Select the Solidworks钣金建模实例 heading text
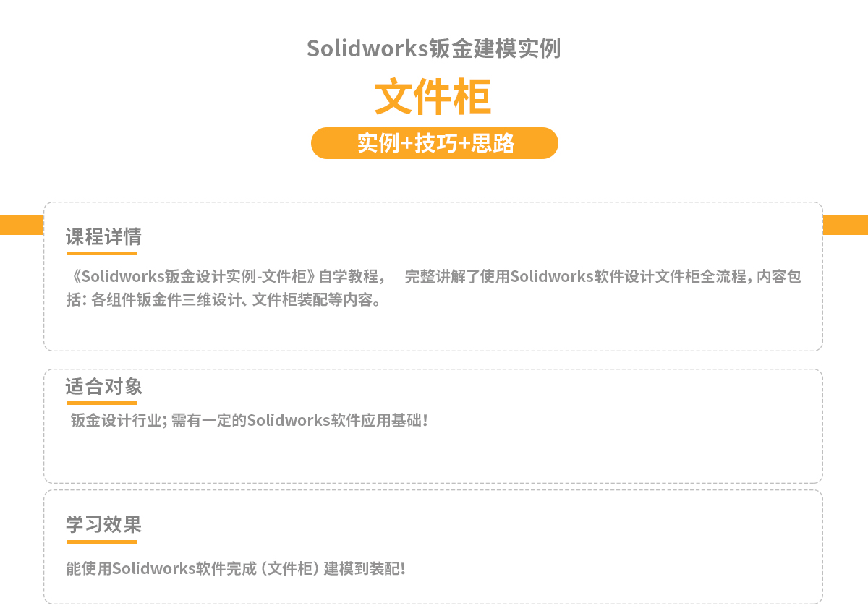The width and height of the screenshot is (868, 616). (433, 48)
